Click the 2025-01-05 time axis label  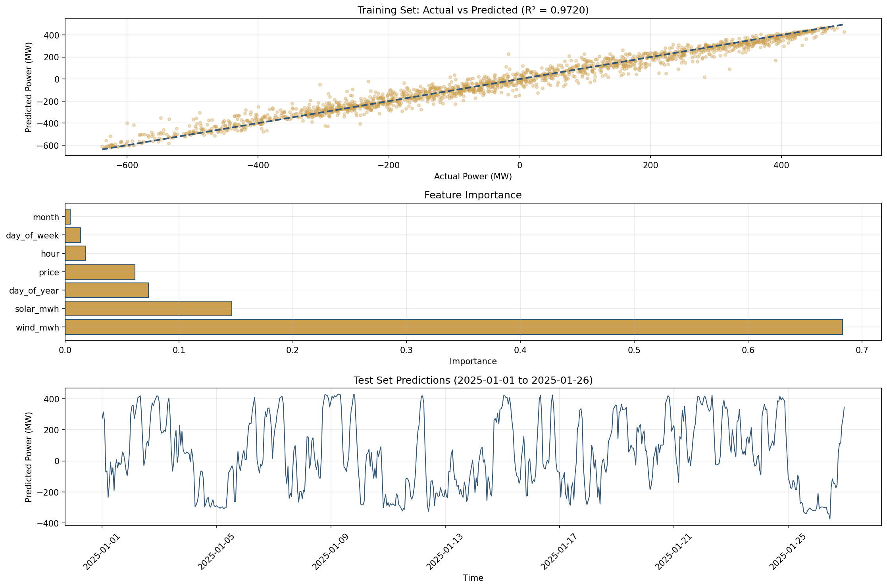point(215,552)
